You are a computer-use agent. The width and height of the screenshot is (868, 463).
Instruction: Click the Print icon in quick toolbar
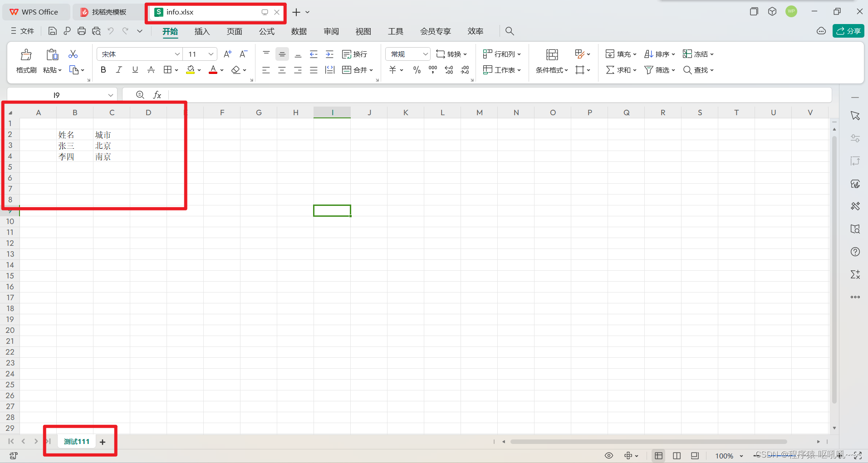click(82, 31)
